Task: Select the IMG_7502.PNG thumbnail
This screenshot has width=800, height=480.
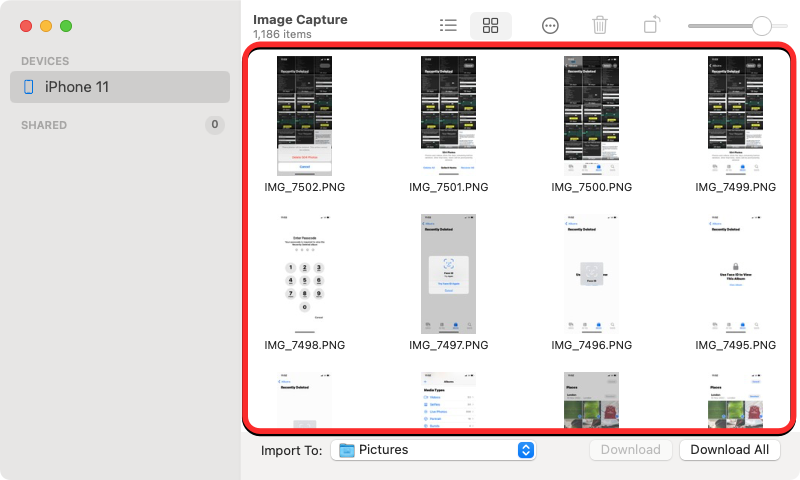Action: tap(304, 115)
